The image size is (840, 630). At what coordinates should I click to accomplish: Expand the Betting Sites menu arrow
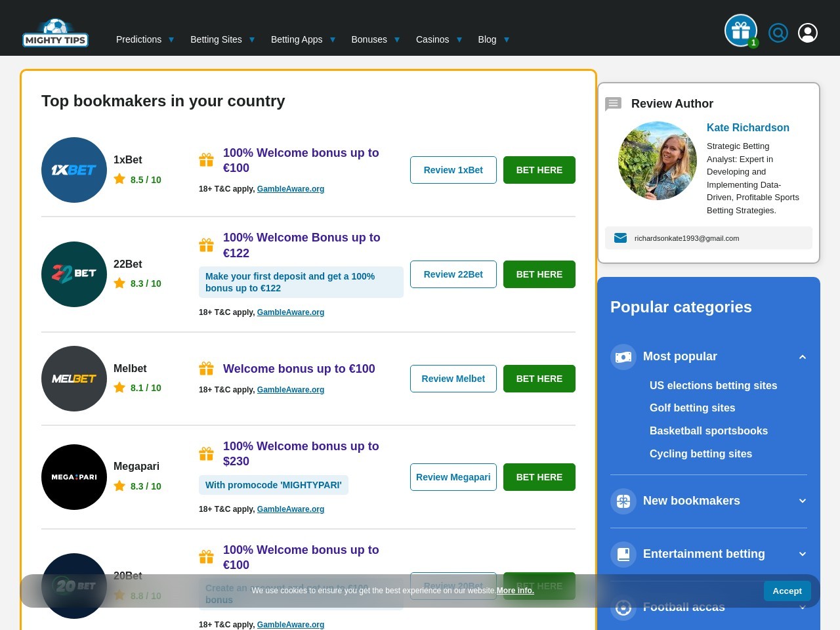252,39
